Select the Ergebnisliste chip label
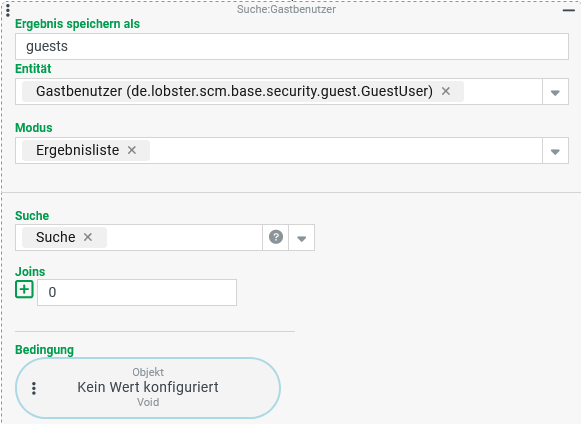Screen dimensions: 581x424 77,150
